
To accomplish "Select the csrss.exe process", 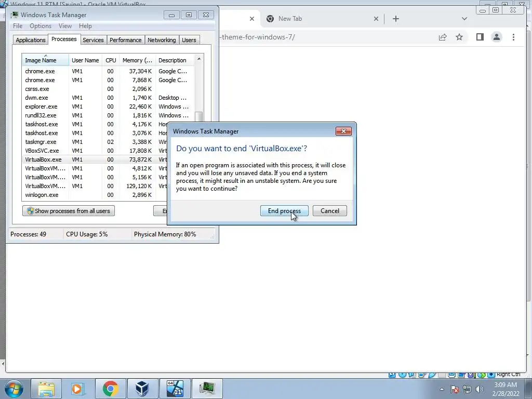I will coord(109,89).
